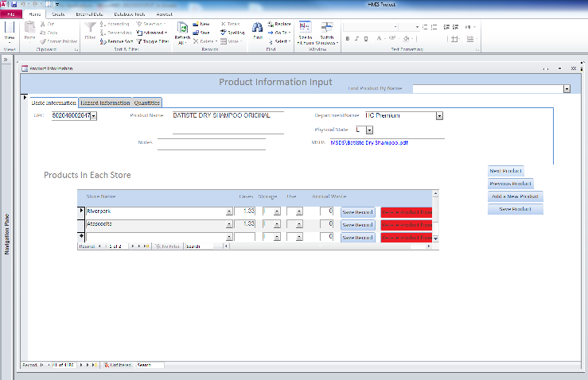
Task: Switch to the Hazard Information tab
Action: [104, 103]
